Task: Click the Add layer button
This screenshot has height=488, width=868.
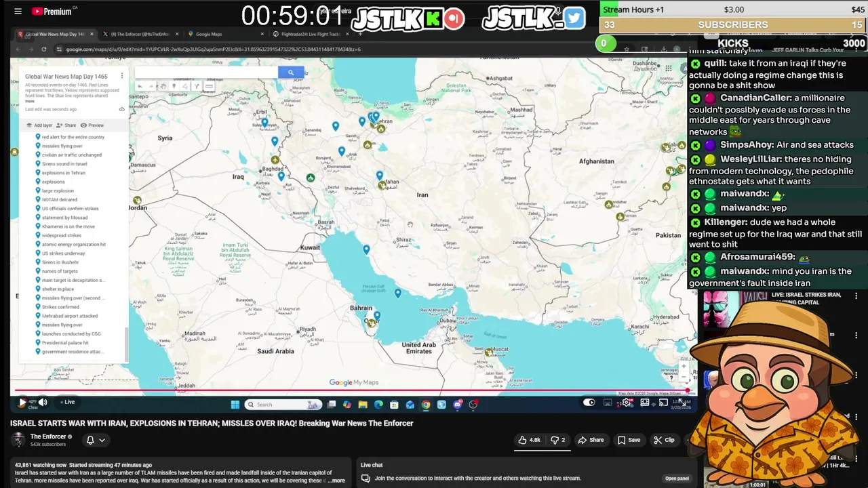Action: click(39, 125)
